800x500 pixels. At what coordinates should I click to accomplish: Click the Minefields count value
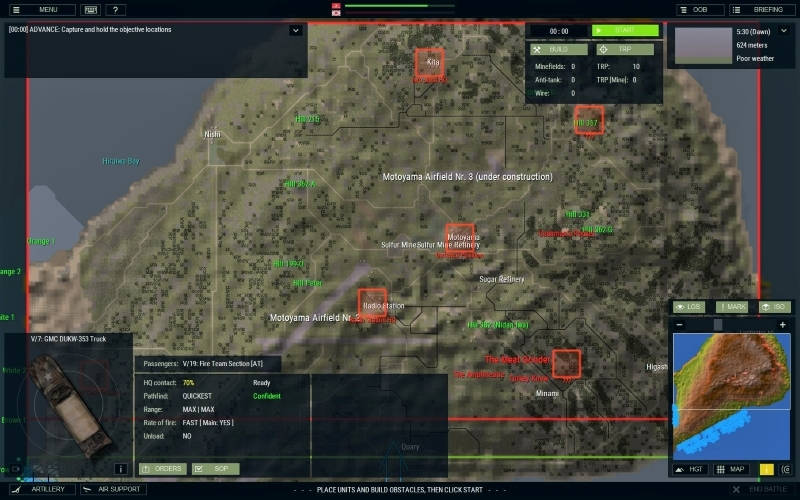573,66
